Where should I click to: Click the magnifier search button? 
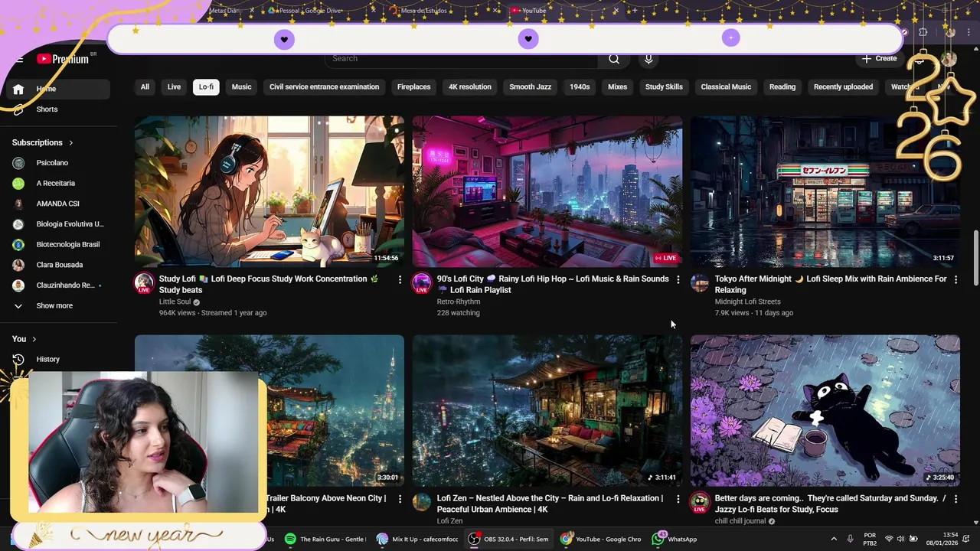coord(614,59)
